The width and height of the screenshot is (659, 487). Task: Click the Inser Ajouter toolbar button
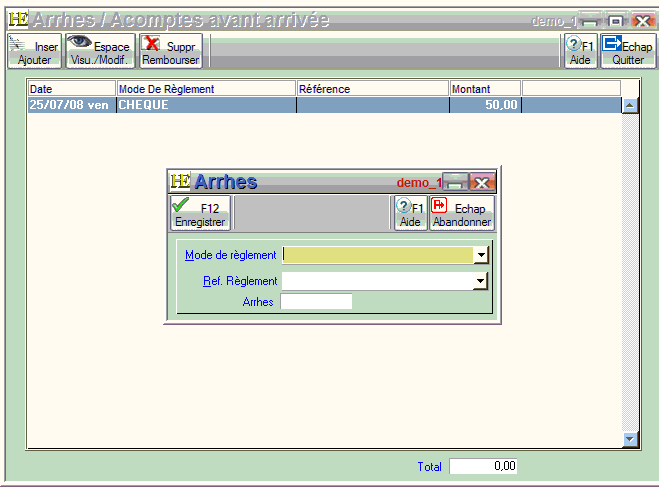[x=34, y=51]
